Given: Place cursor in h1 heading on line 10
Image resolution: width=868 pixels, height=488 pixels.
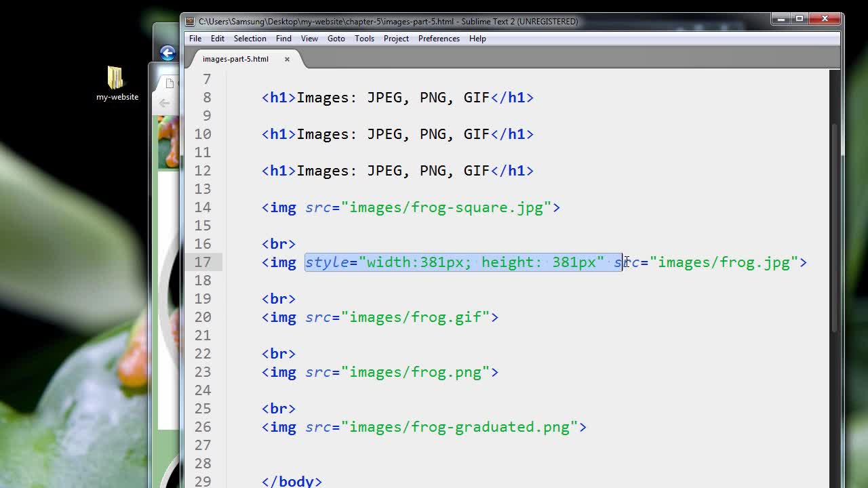Looking at the screenshot, I should [x=397, y=134].
